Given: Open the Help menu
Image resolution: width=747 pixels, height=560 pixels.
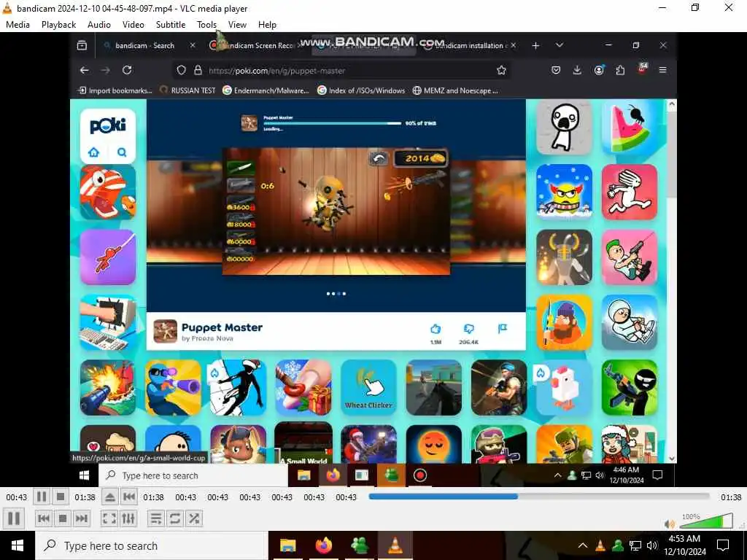Looking at the screenshot, I should coord(267,25).
